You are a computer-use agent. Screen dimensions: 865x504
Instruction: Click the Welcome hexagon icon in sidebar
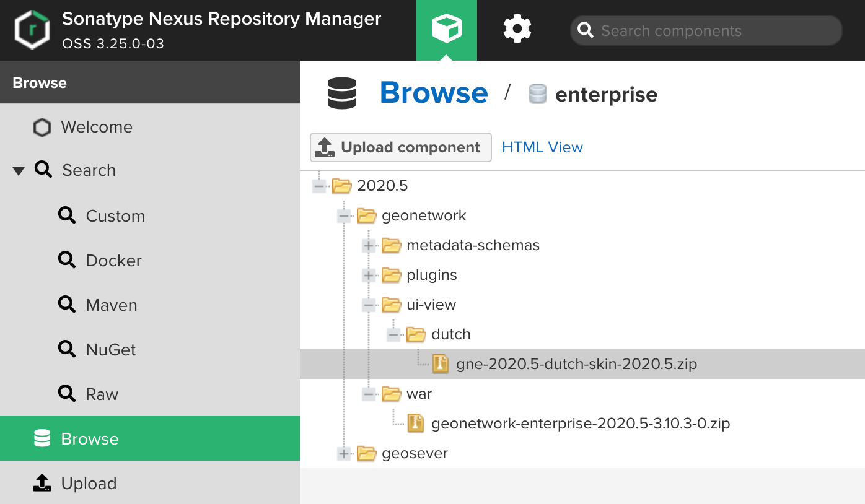click(42, 128)
